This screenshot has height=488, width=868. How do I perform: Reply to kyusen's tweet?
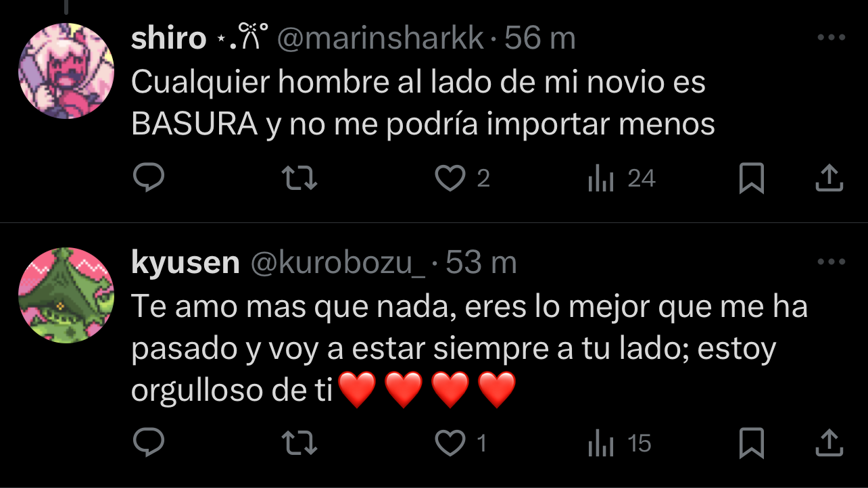[148, 443]
